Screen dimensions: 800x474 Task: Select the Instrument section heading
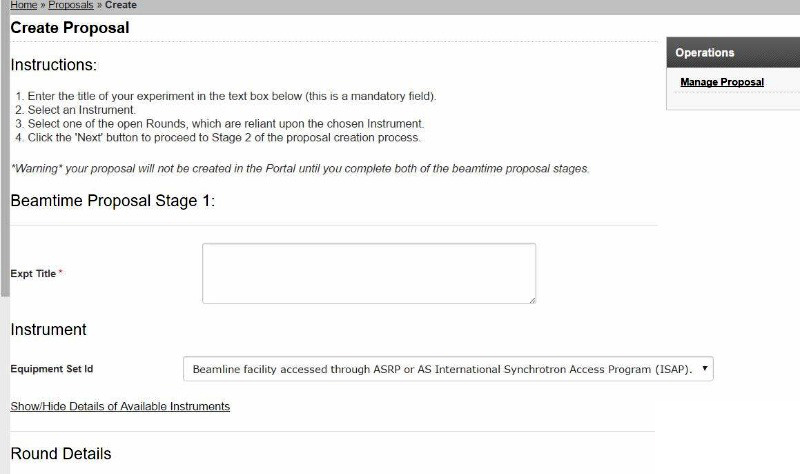point(48,330)
